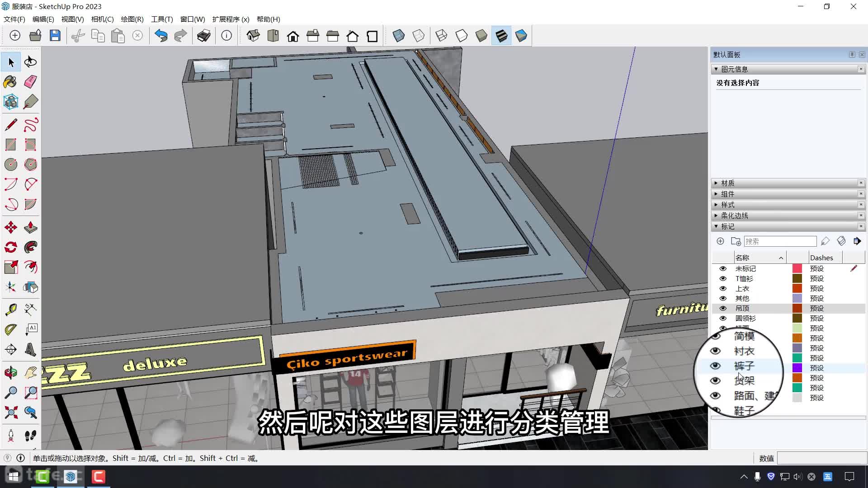Open the 文件(F) menu
Viewport: 868px width, 488px height.
pos(14,19)
